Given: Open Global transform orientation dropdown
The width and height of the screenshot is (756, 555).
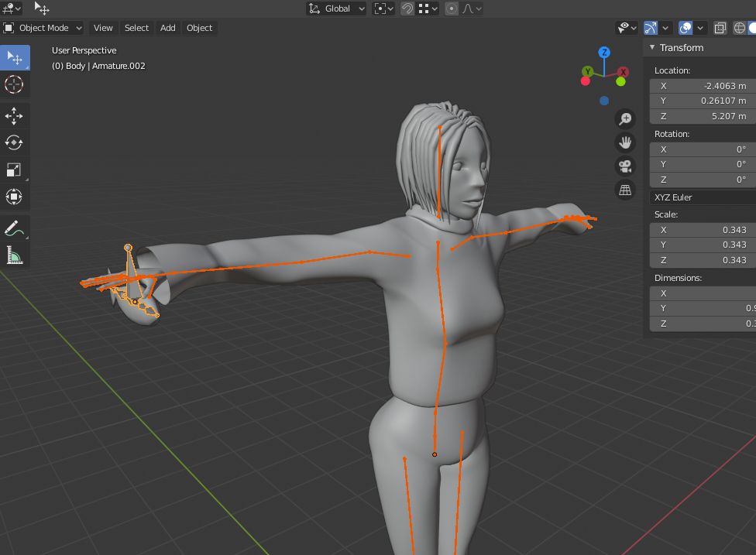Looking at the screenshot, I should pos(337,9).
